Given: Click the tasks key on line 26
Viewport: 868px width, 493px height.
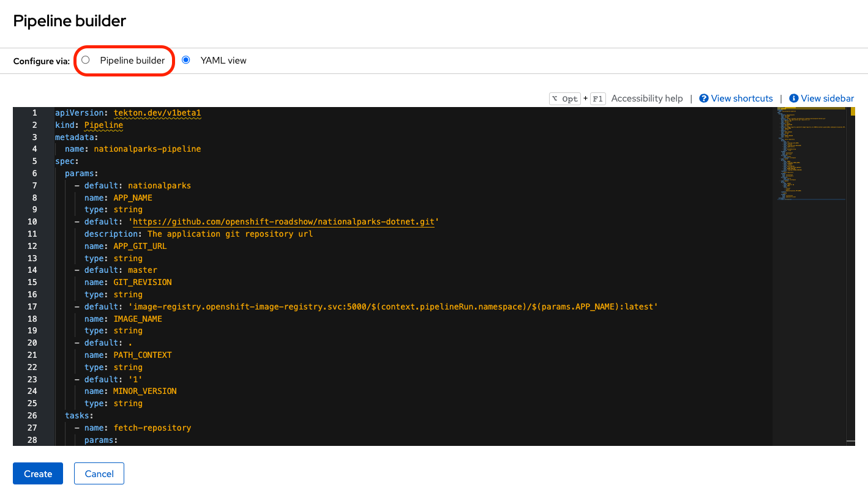Looking at the screenshot, I should [77, 416].
